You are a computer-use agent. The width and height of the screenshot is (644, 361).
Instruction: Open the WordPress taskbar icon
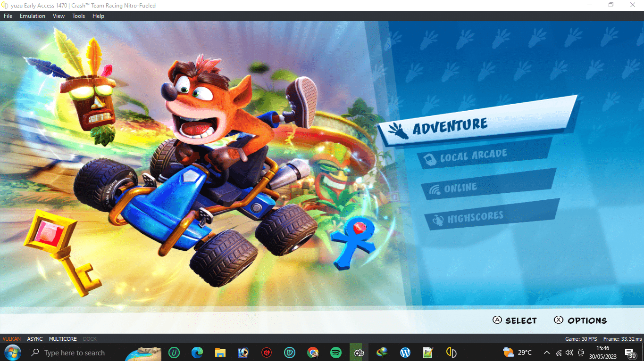[405, 353]
